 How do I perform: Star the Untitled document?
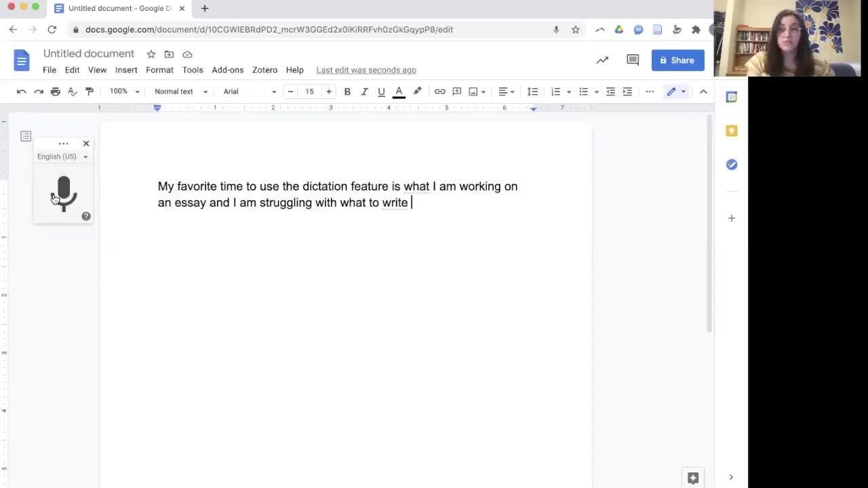click(151, 54)
